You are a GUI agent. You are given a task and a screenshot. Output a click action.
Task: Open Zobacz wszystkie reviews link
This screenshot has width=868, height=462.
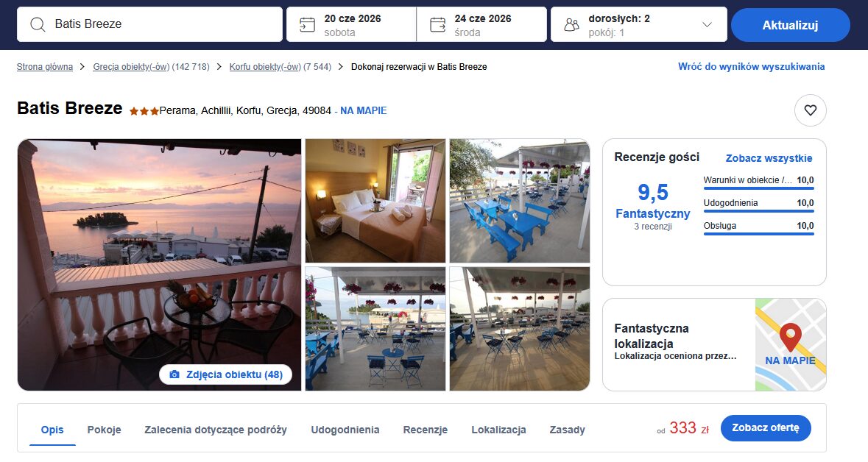(x=769, y=158)
